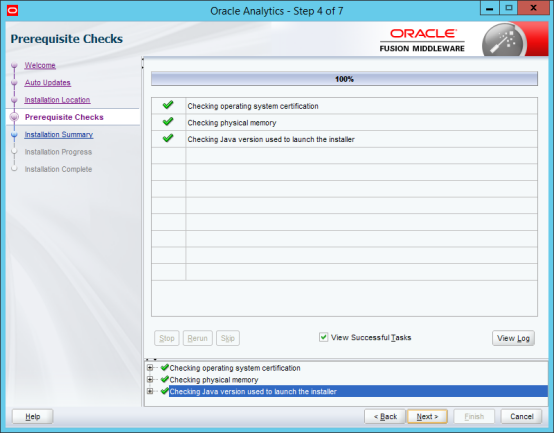Click the Rerun button
The height and width of the screenshot is (433, 554).
coord(198,338)
